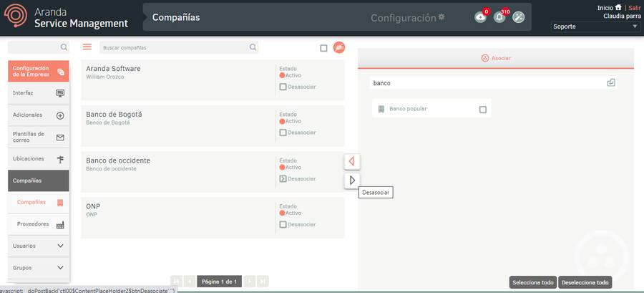Select the Banco de Bogotá company title

click(x=114, y=114)
